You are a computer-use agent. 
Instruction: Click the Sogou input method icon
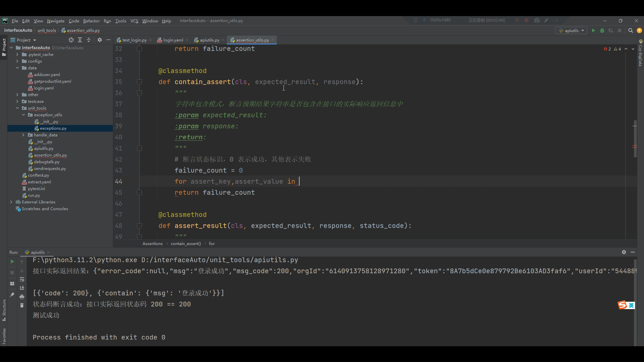click(623, 305)
